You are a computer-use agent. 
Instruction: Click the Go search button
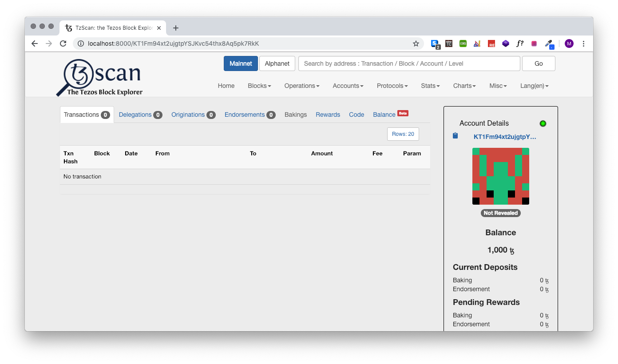[x=539, y=63]
